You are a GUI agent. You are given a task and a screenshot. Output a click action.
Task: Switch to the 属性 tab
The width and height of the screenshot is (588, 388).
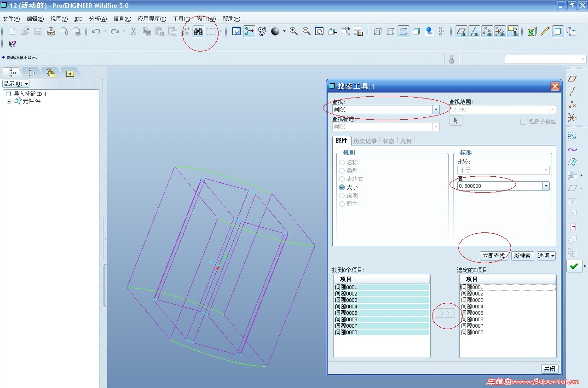[342, 141]
